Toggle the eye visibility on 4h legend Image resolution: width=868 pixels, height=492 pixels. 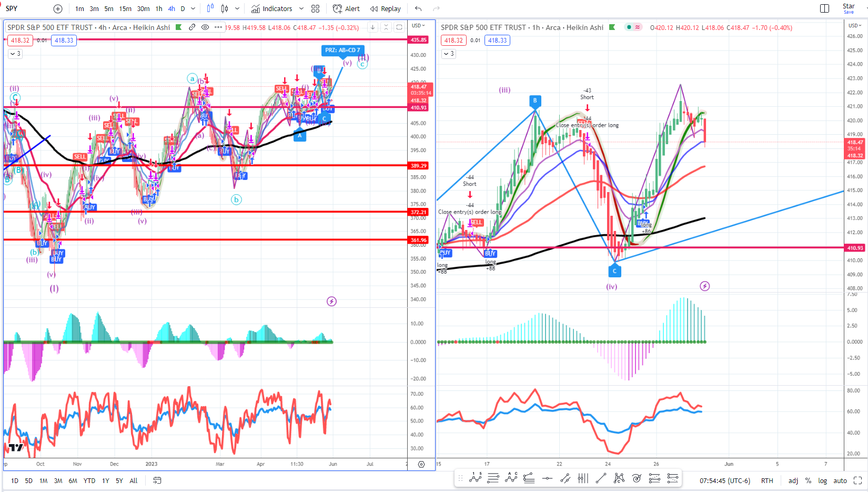point(205,27)
